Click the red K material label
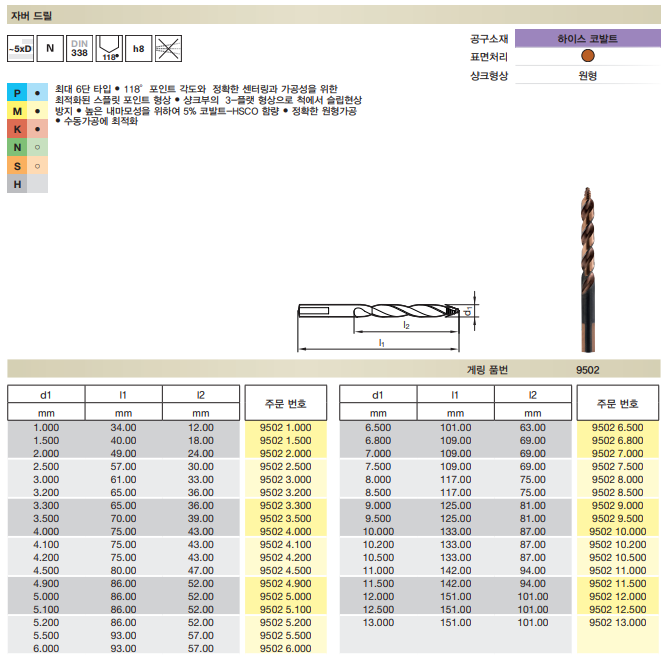Viewport: 667px width, 662px height. click(x=17, y=129)
